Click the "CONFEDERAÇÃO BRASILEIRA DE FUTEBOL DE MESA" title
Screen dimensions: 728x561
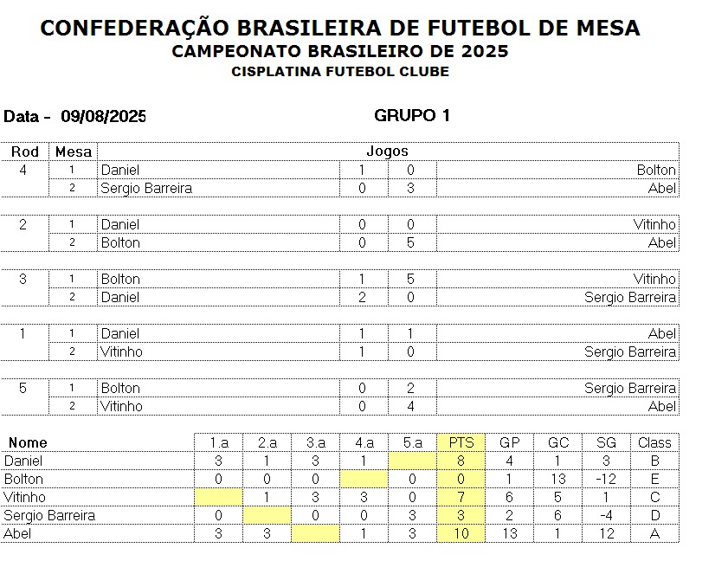click(340, 29)
